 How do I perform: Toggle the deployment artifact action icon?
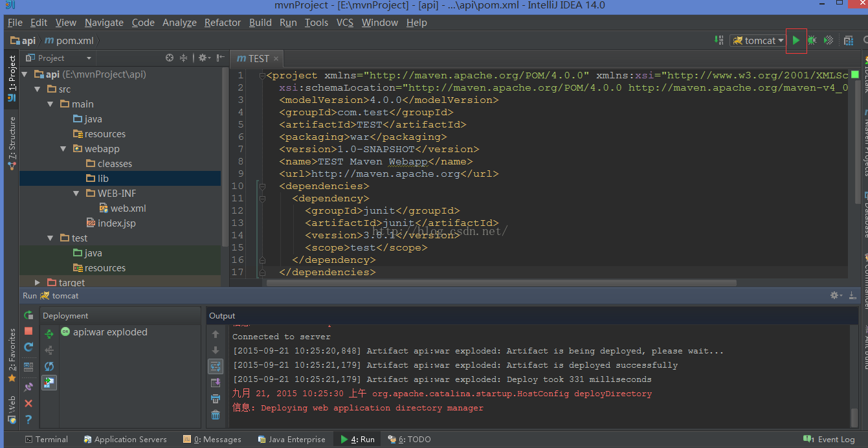pos(49,383)
